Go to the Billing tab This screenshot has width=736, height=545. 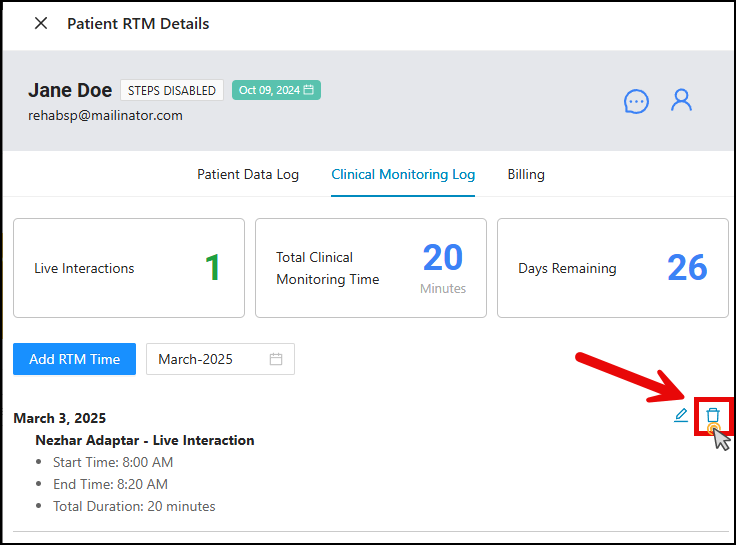pos(526,174)
